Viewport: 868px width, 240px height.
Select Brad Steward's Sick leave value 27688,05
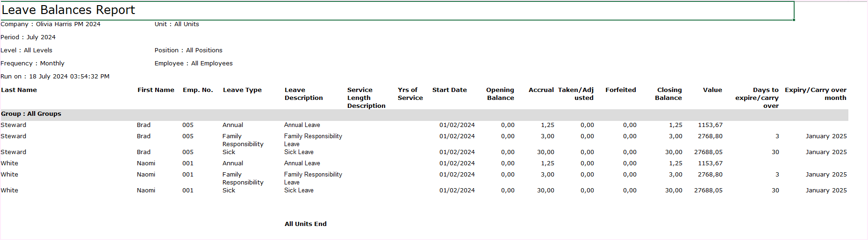pyautogui.click(x=708, y=152)
